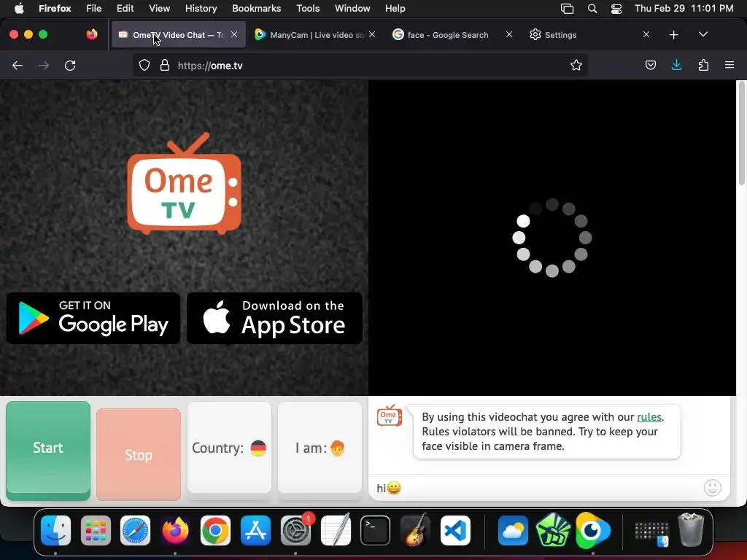
Task: Click the Stage Manager menu bar icon
Action: pyautogui.click(x=567, y=9)
